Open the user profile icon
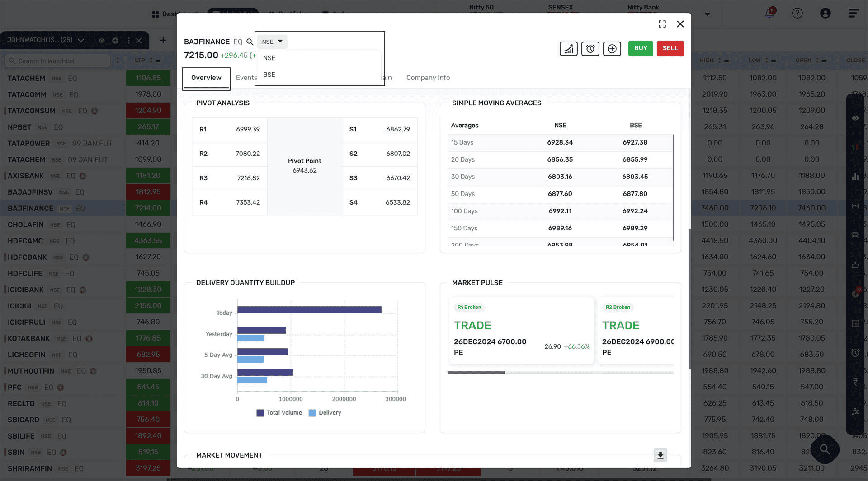Image resolution: width=868 pixels, height=481 pixels. tap(826, 13)
